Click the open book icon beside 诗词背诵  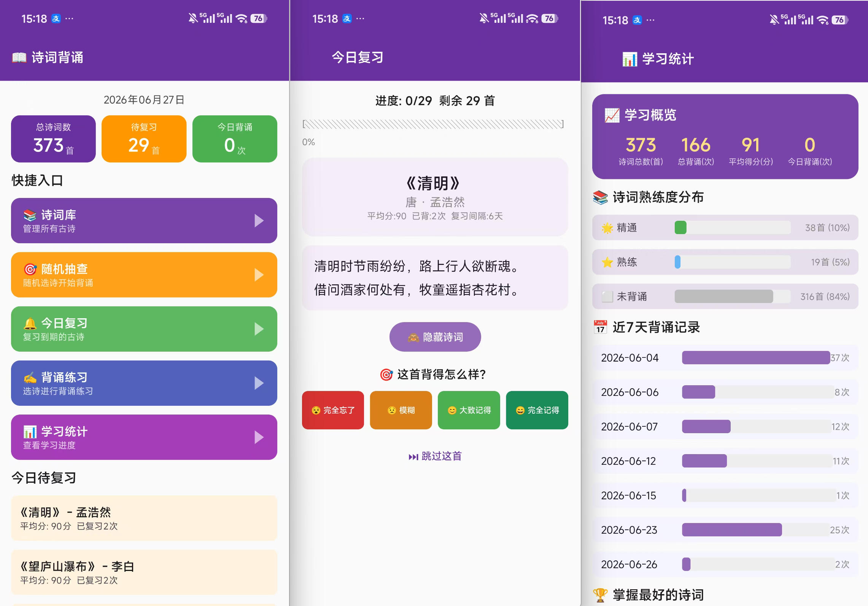19,58
